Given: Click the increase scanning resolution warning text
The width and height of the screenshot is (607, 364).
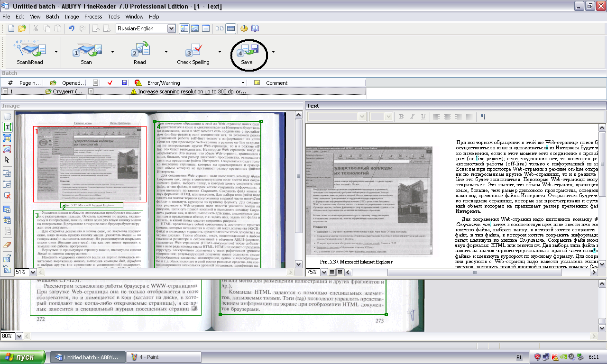Looking at the screenshot, I should click(192, 91).
